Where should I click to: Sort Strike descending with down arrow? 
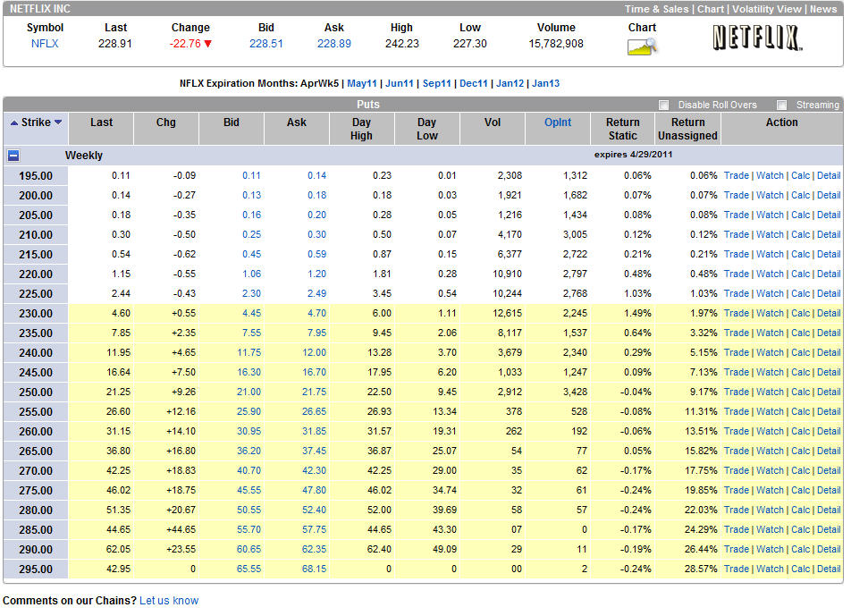pos(58,122)
